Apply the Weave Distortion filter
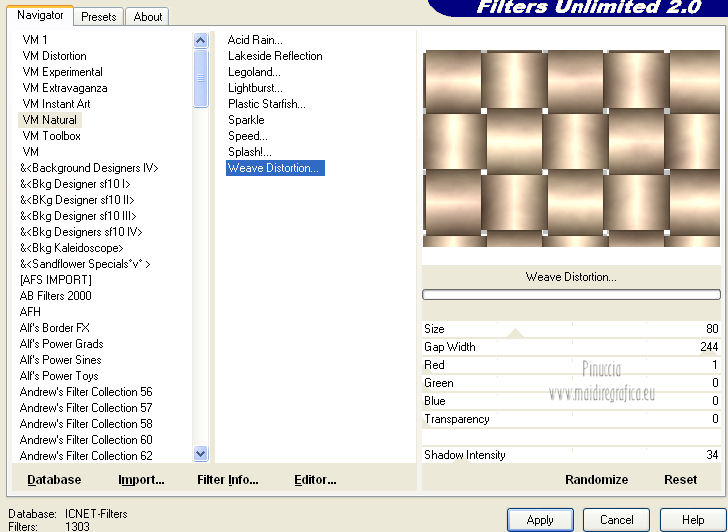728x532 pixels. point(540,519)
